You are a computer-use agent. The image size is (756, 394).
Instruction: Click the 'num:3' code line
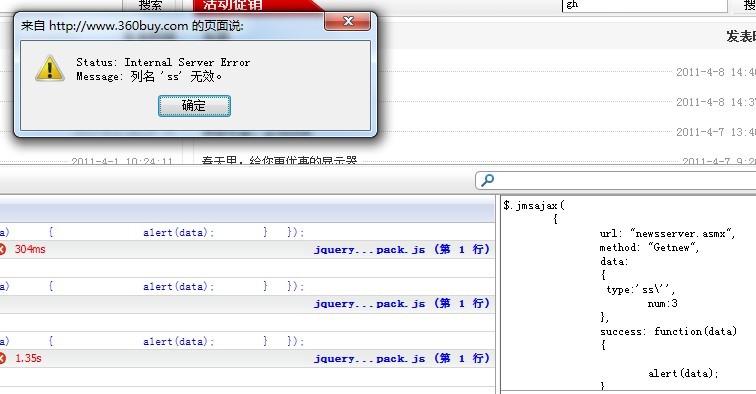pos(662,303)
